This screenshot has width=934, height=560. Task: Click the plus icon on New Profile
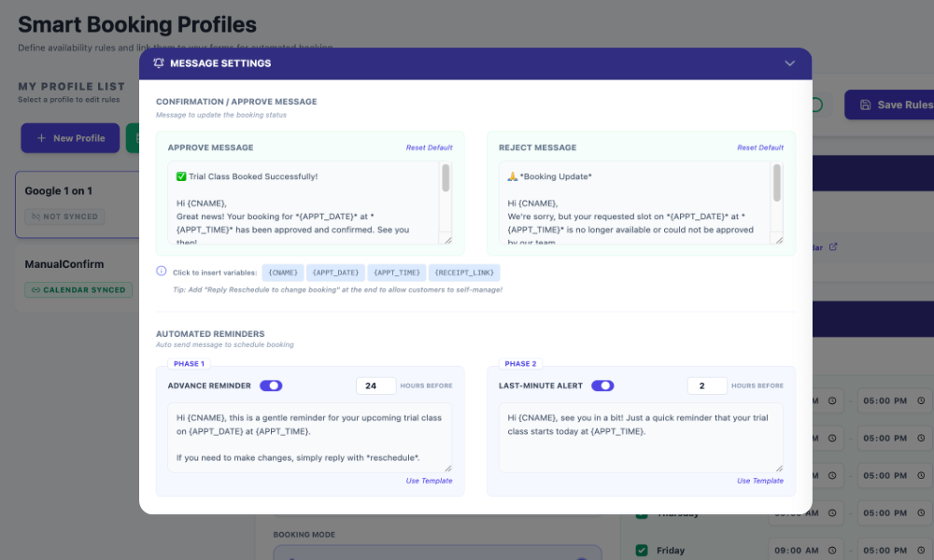tap(41, 138)
